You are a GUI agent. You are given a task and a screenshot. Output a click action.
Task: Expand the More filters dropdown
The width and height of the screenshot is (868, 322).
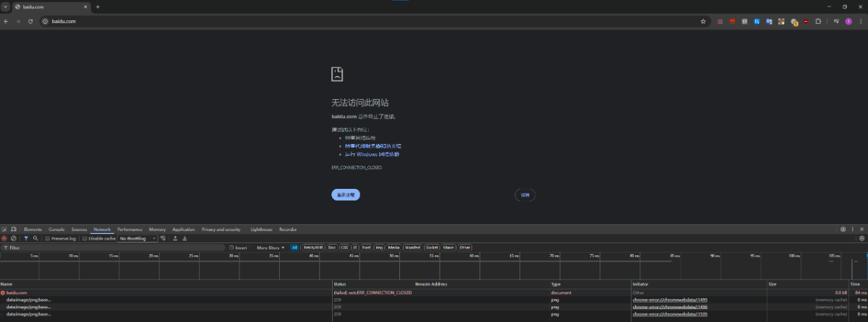[x=271, y=247]
